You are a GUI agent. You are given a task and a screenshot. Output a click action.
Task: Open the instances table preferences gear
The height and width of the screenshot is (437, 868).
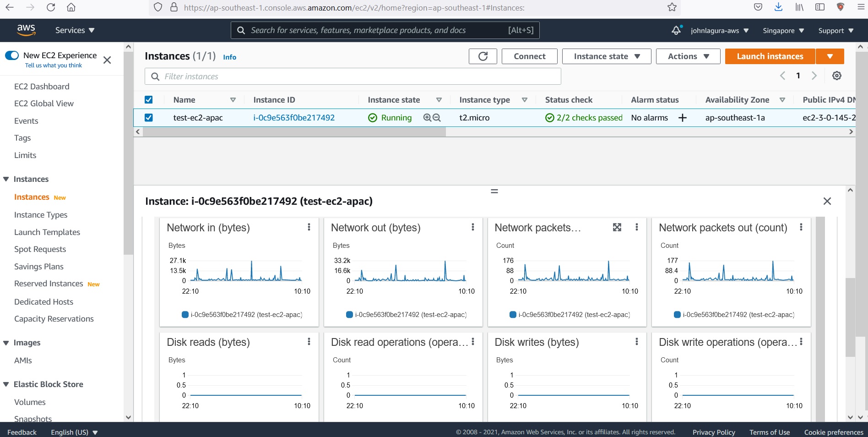pyautogui.click(x=837, y=76)
